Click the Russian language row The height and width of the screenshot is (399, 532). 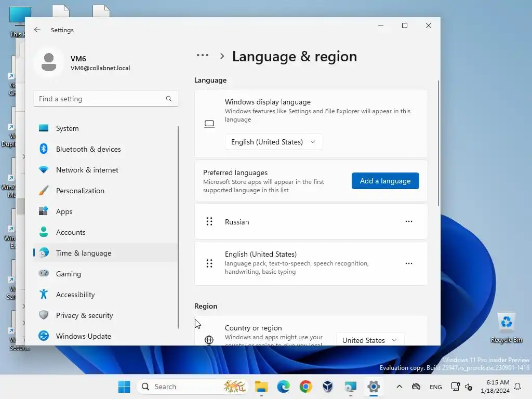(311, 221)
